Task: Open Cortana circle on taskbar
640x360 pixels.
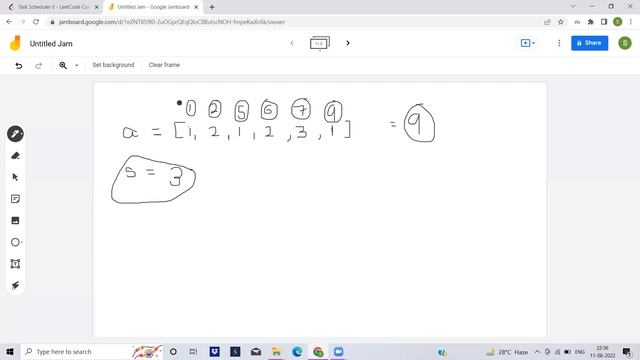Action: pos(173,351)
